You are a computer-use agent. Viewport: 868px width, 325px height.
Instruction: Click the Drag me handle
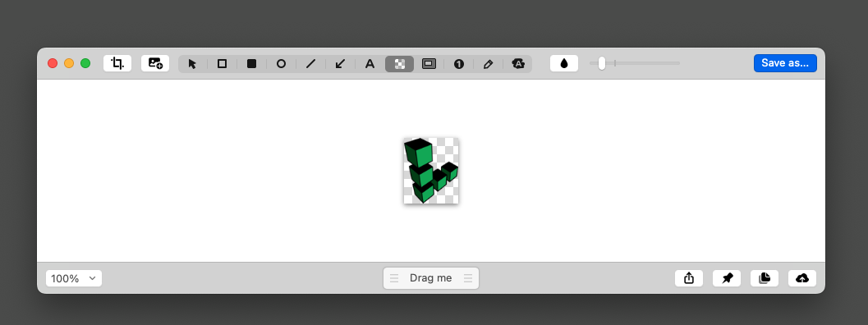(x=430, y=278)
